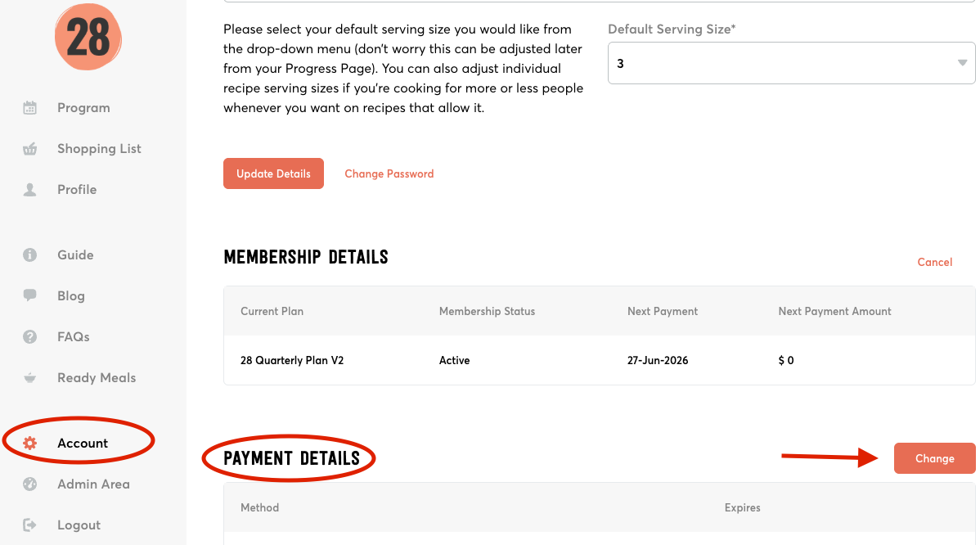Click the Logout arrow icon
This screenshot has width=980, height=545.
pyautogui.click(x=30, y=525)
